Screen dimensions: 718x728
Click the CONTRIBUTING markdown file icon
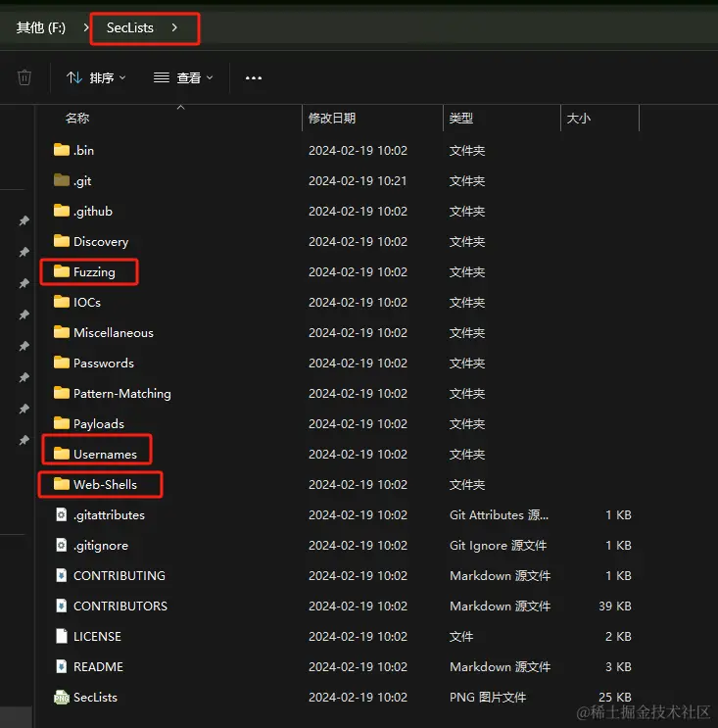pos(62,575)
